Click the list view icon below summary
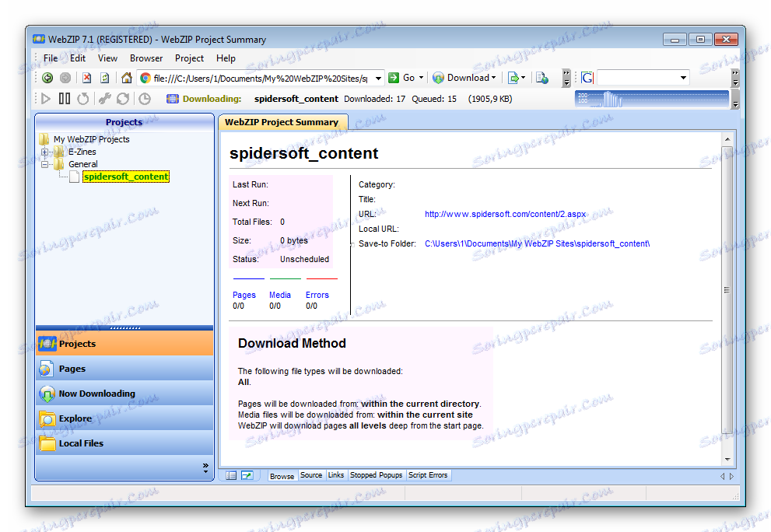Viewport: 771px width, 532px height. [x=231, y=475]
